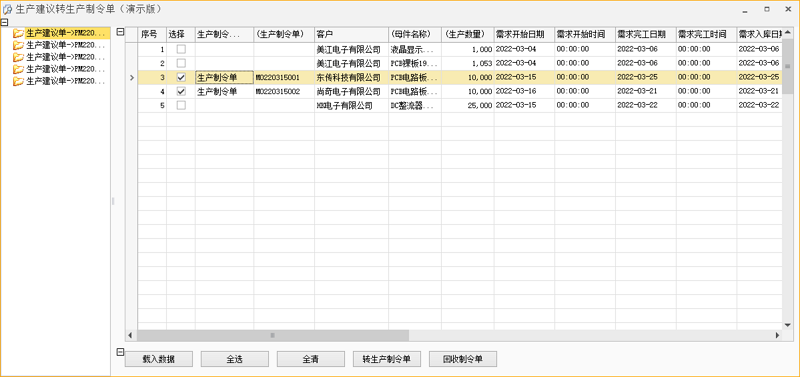Screen dimensions: 800x377
Task: Click the (生产制令单) column header
Action: tap(284, 35)
